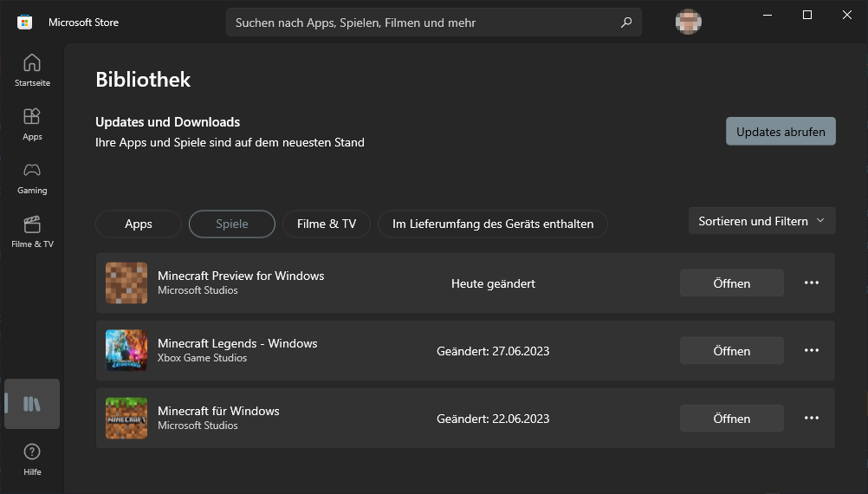Image resolution: width=868 pixels, height=494 pixels.
Task: Open Filme & TV sidebar section
Action: tap(32, 231)
